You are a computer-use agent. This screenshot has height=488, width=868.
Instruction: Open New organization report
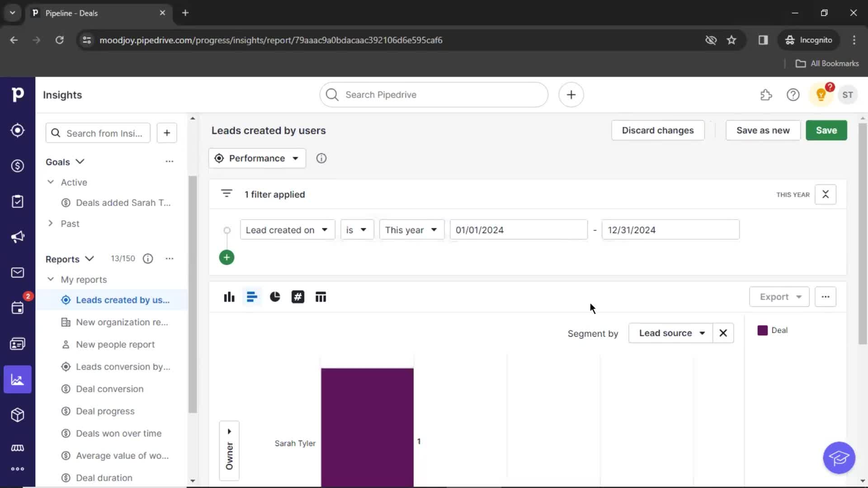(x=112, y=322)
